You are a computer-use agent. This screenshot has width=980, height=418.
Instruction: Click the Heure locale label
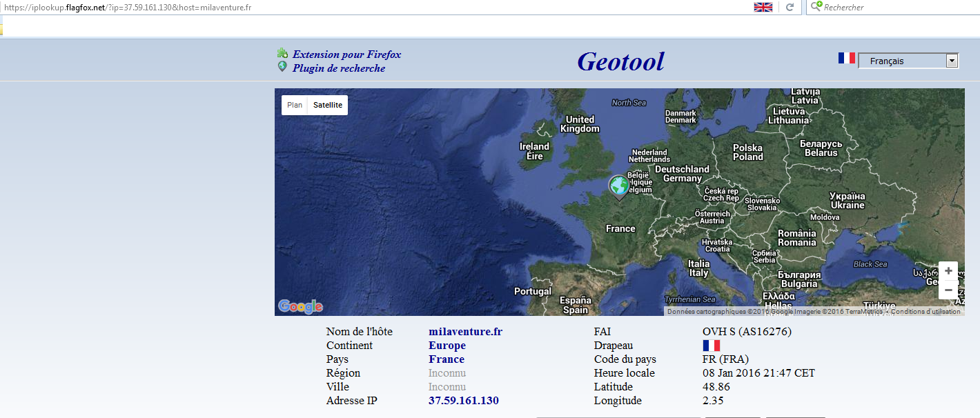tap(625, 373)
